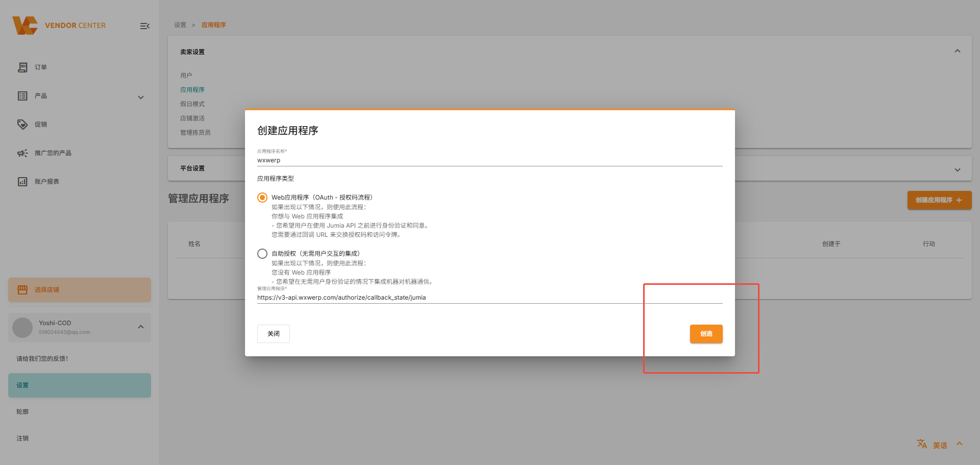This screenshot has height=465, width=980.
Task: Open the 促销 promotions tag icon
Action: tap(22, 125)
